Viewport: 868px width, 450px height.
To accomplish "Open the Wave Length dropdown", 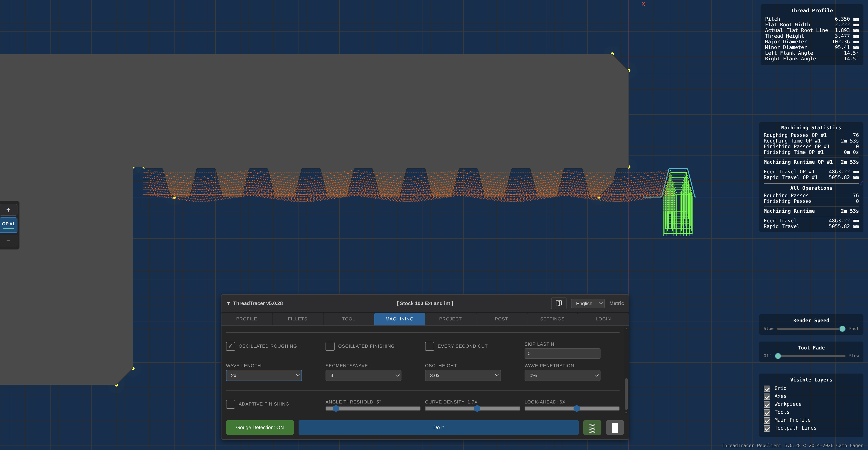I will point(264,375).
